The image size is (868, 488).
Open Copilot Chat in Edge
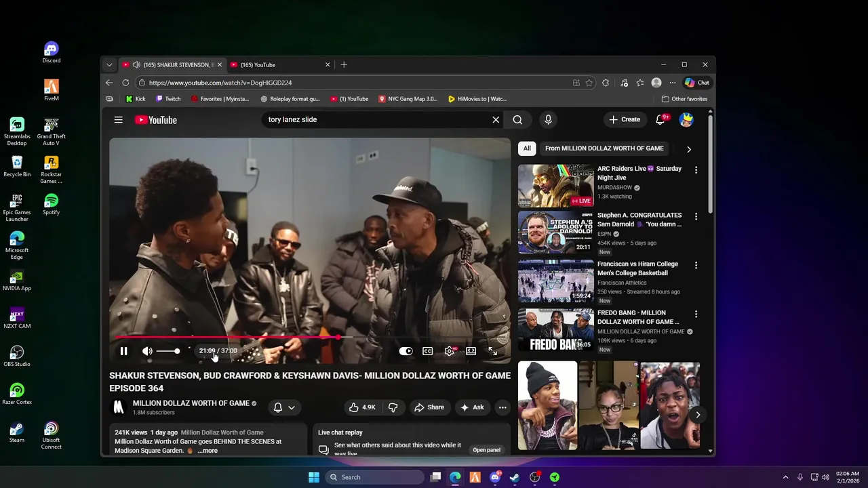697,83
